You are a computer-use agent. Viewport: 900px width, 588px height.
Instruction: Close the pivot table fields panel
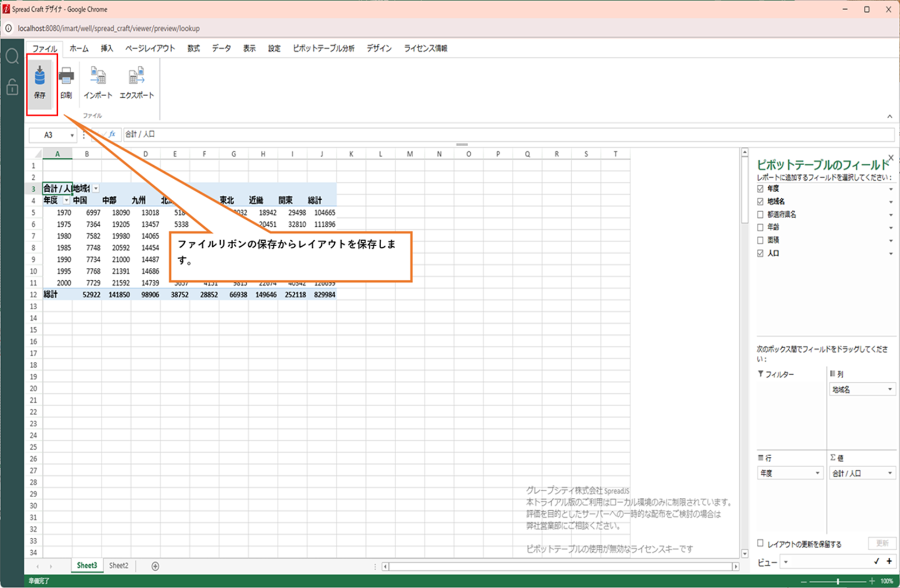pyautogui.click(x=890, y=158)
